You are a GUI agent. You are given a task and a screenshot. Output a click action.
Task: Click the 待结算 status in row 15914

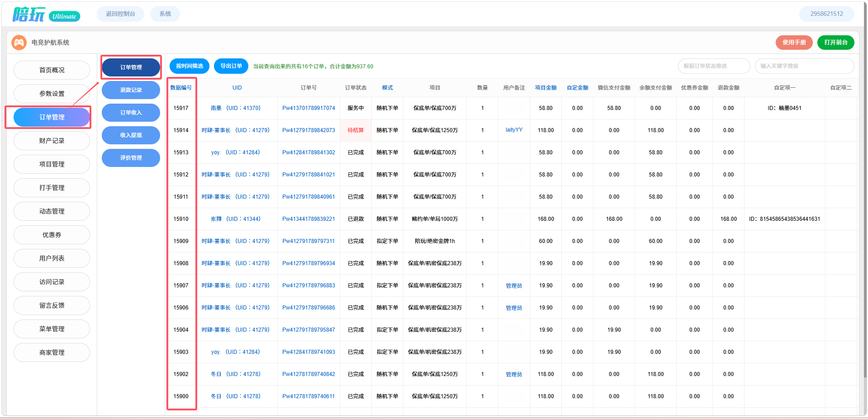coord(356,130)
